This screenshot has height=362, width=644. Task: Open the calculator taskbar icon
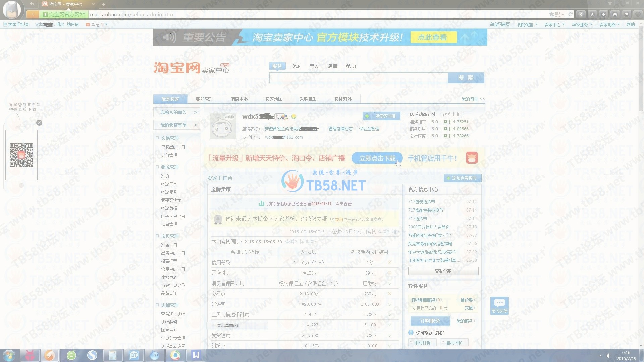(x=113, y=355)
